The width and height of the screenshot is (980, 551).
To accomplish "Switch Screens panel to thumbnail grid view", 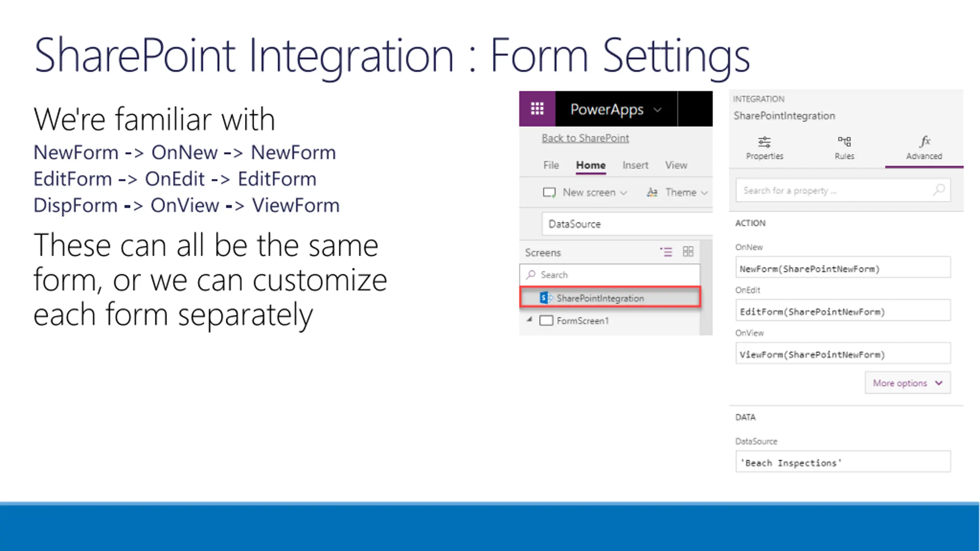I will [x=688, y=252].
